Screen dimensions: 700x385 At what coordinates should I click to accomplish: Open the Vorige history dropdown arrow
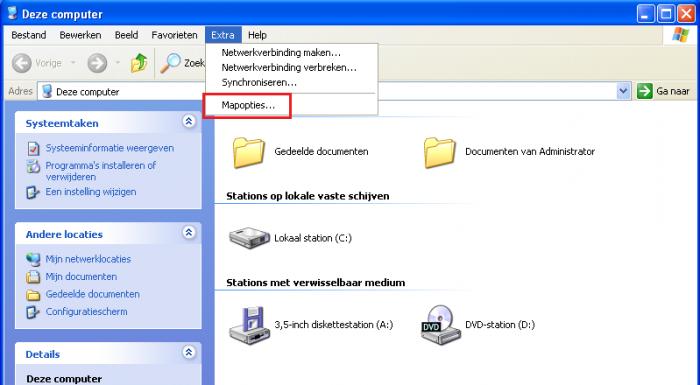click(x=73, y=63)
